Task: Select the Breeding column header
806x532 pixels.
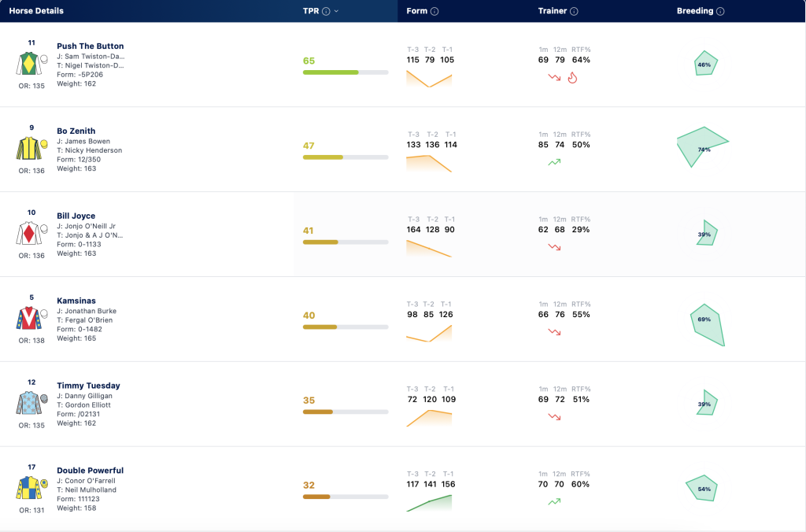Action: 695,11
